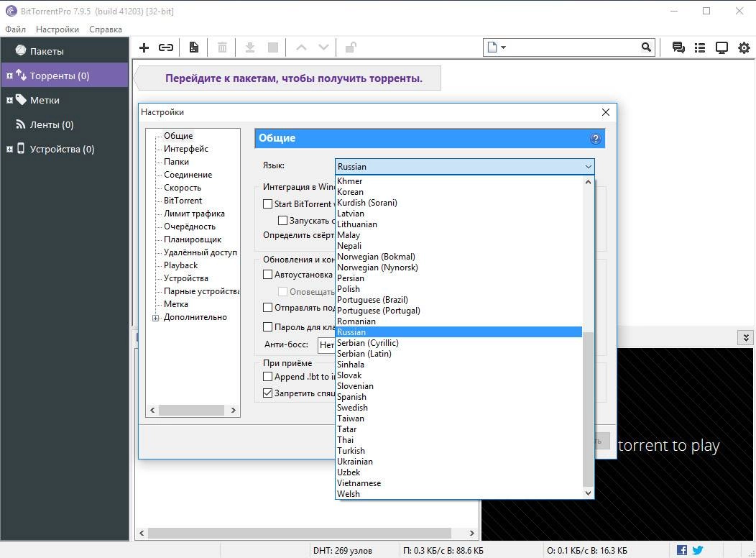This screenshot has width=756, height=558.
Task: Open the chat bubbles icon in toolbar
Action: click(678, 47)
